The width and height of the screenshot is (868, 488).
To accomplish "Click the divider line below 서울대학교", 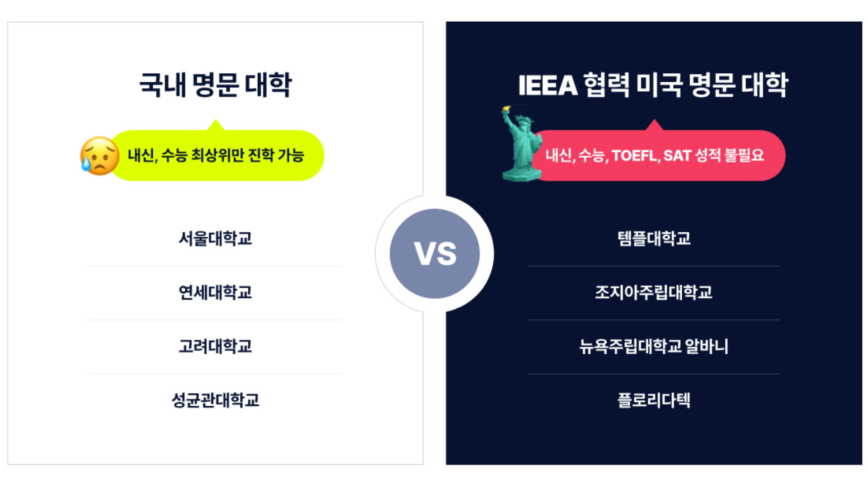I will point(215,266).
